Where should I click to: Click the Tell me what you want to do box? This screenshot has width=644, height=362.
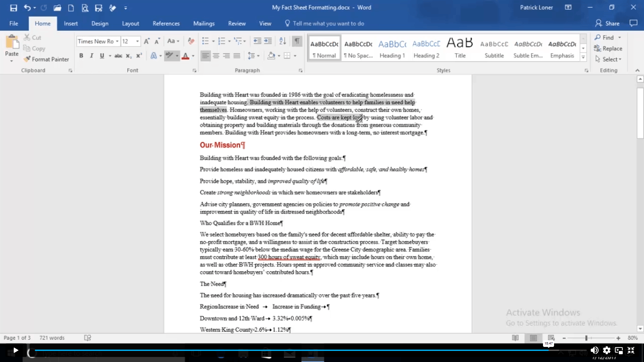[328, 23]
